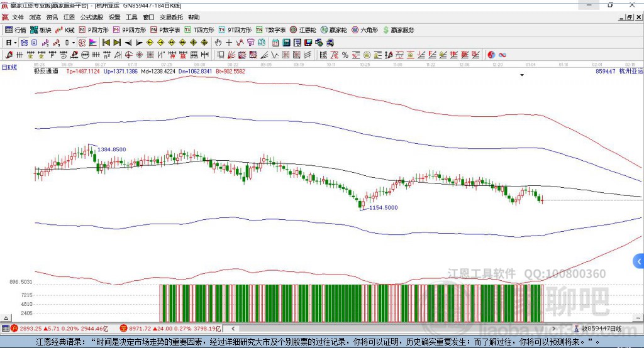Click the small black triangle above chart
644x348 pixels.
tap(522, 75)
